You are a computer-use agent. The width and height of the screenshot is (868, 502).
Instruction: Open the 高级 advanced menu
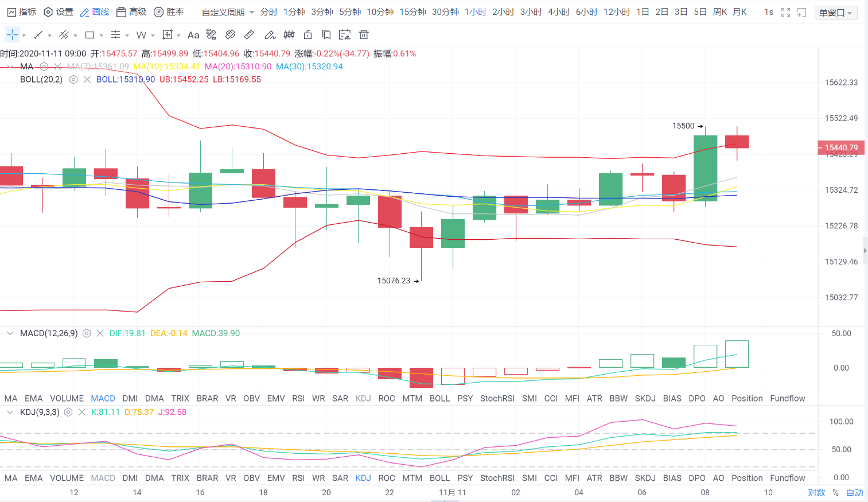[131, 12]
